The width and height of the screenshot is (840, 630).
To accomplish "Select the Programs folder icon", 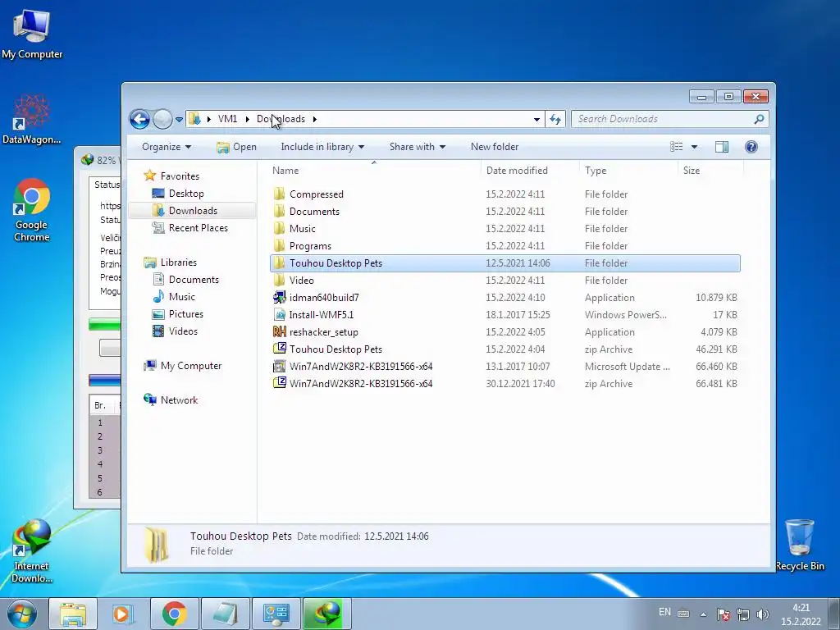I will pos(279,245).
